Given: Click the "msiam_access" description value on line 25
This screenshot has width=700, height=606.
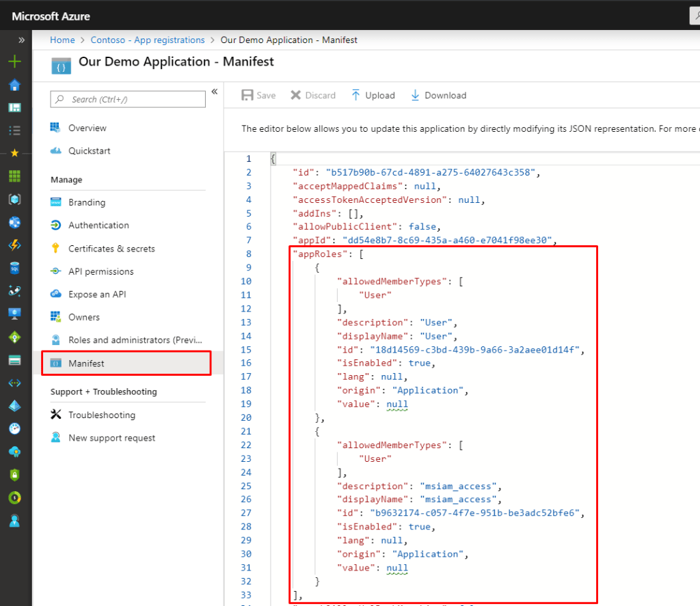Looking at the screenshot, I should pyautogui.click(x=458, y=486).
